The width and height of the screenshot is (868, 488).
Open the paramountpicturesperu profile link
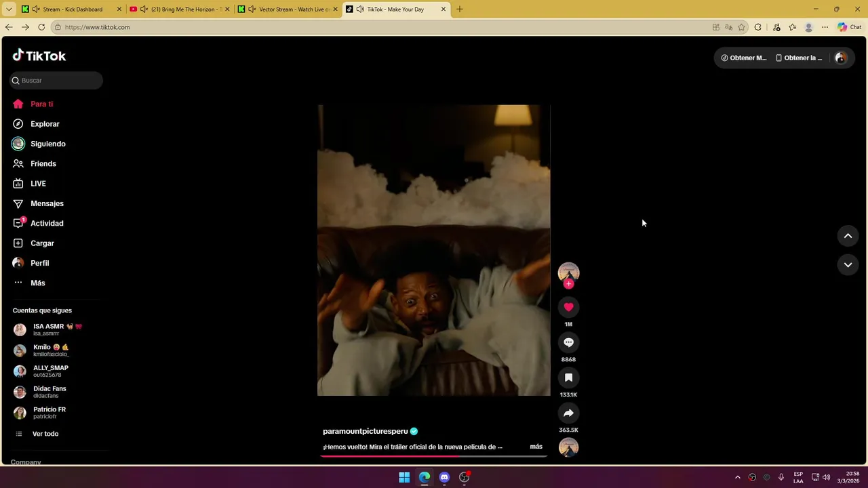366,431
